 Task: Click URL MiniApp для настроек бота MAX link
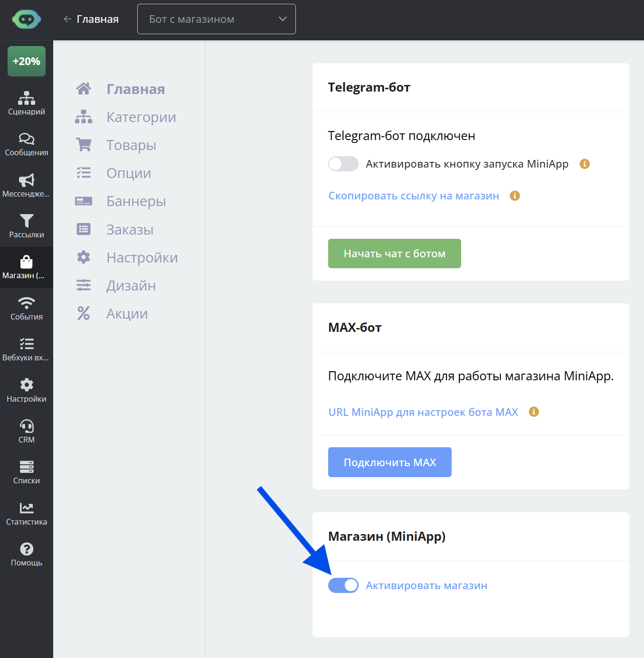[423, 412]
